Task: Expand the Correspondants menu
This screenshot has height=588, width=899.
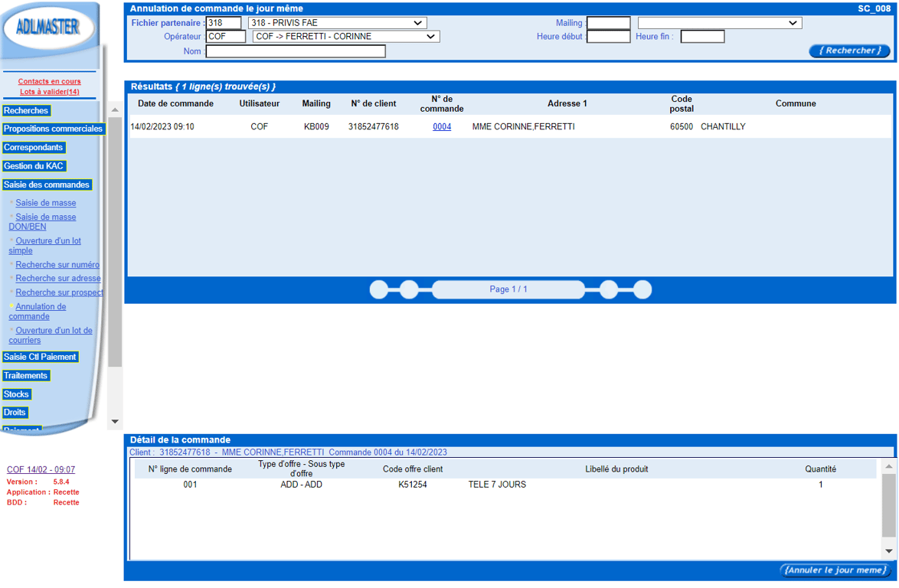Action: [x=33, y=147]
